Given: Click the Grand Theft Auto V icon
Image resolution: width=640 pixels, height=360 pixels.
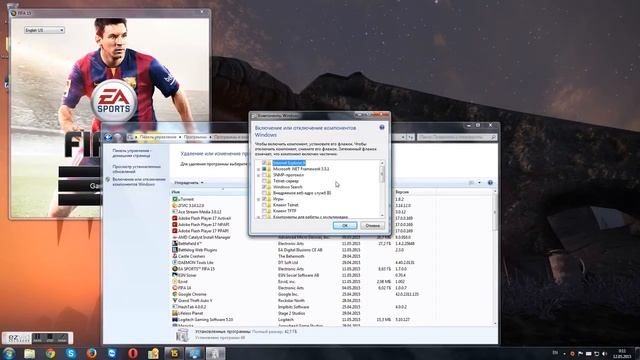Looking at the screenshot, I should 175,300.
